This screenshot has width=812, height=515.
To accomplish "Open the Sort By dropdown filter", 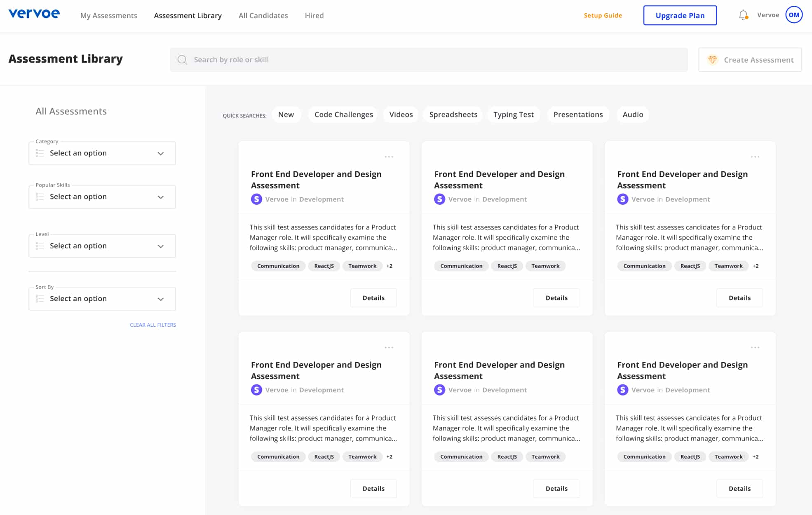I will click(102, 298).
